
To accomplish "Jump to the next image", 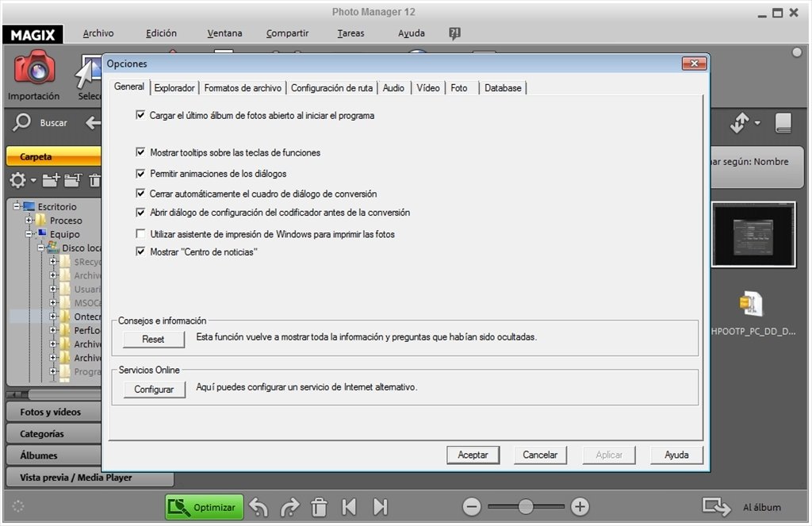I will 381,507.
